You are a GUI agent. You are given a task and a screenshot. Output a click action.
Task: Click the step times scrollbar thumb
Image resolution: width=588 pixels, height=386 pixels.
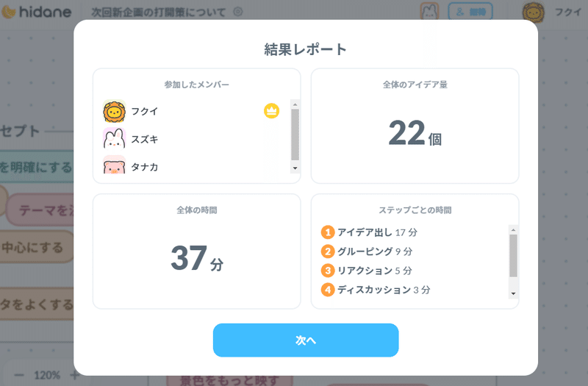click(x=513, y=255)
